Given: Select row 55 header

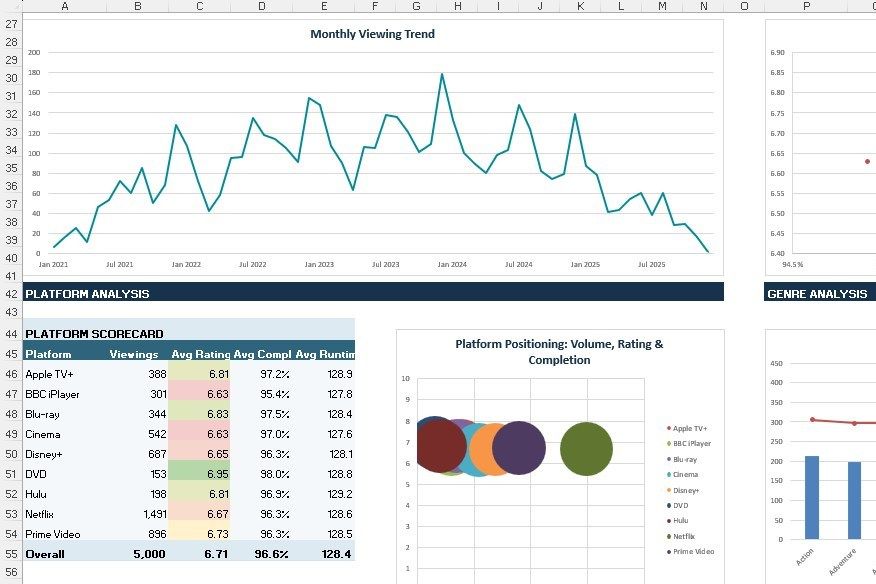Looking at the screenshot, I should click(x=11, y=554).
